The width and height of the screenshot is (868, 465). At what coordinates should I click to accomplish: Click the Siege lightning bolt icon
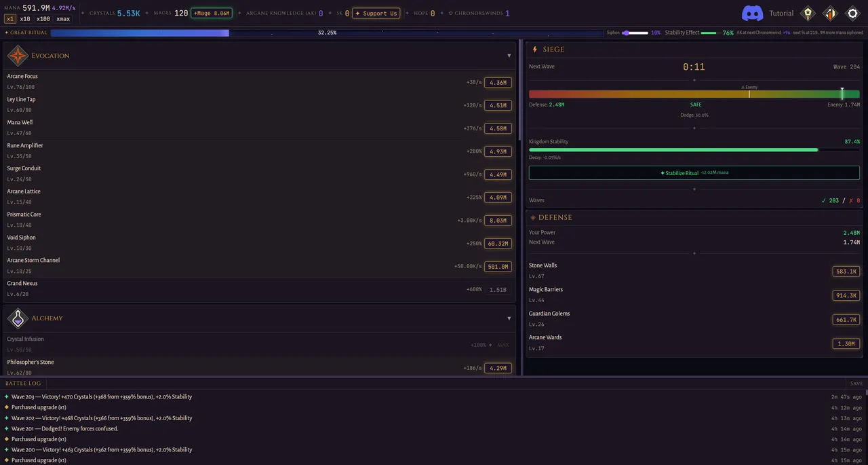(x=534, y=50)
